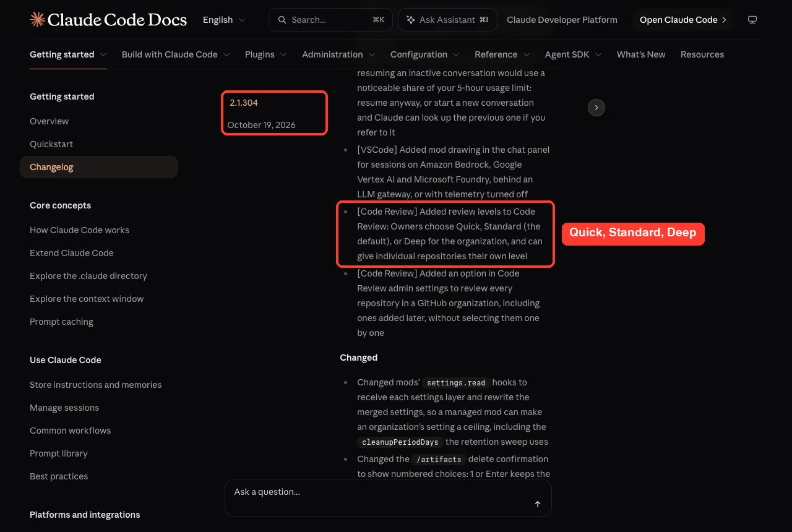Screen dimensions: 792x532
Task: Click the Ask Assistant button
Action: 446,20
